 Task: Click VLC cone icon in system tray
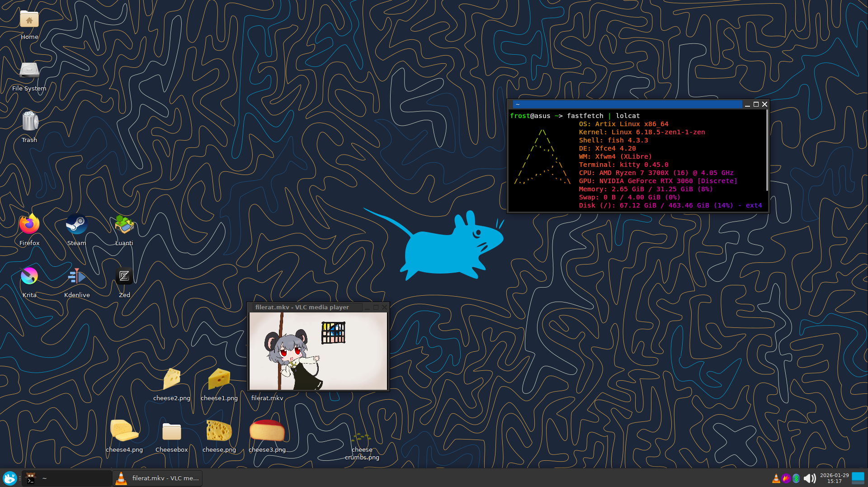[776, 478]
